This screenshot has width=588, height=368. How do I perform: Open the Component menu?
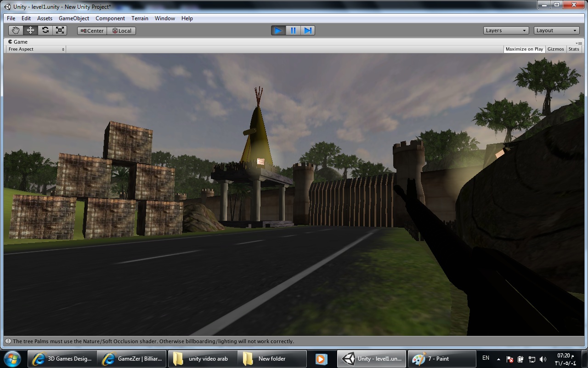tap(110, 18)
